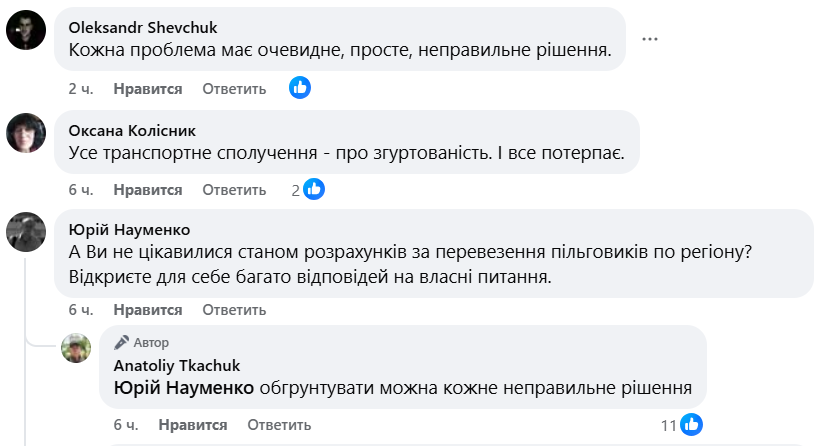Open Юрій Науменко's profile avatar
Viewport: 827px width, 446px height.
(25, 232)
